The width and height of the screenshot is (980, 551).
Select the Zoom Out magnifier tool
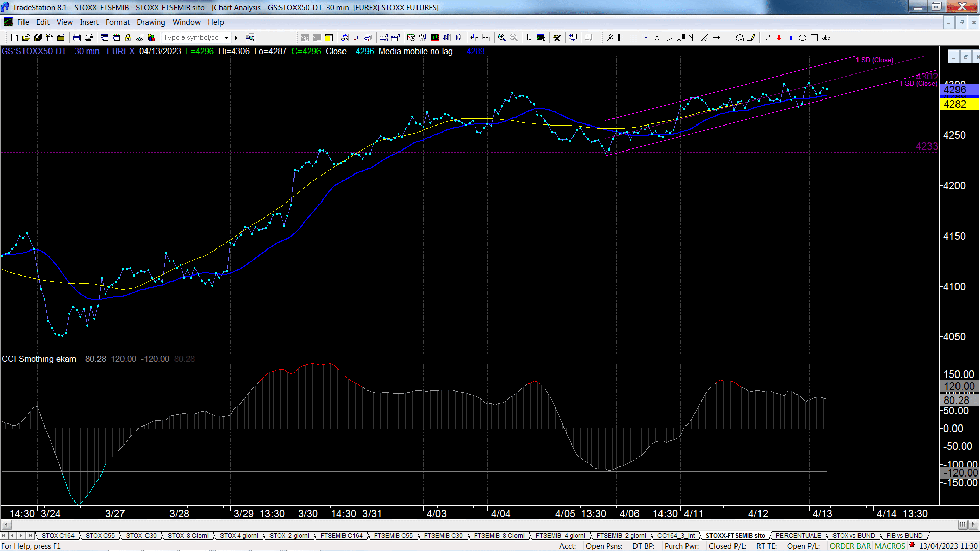click(x=513, y=37)
